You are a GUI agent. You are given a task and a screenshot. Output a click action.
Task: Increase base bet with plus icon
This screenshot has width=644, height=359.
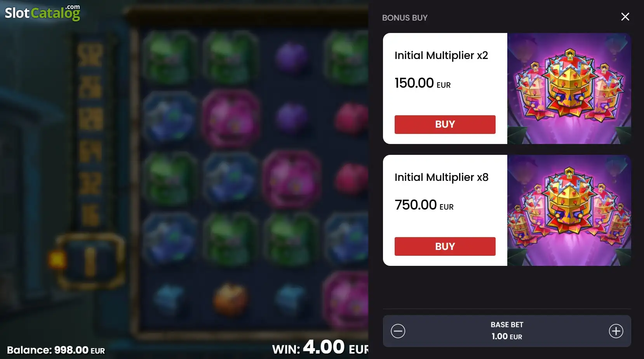point(616,331)
